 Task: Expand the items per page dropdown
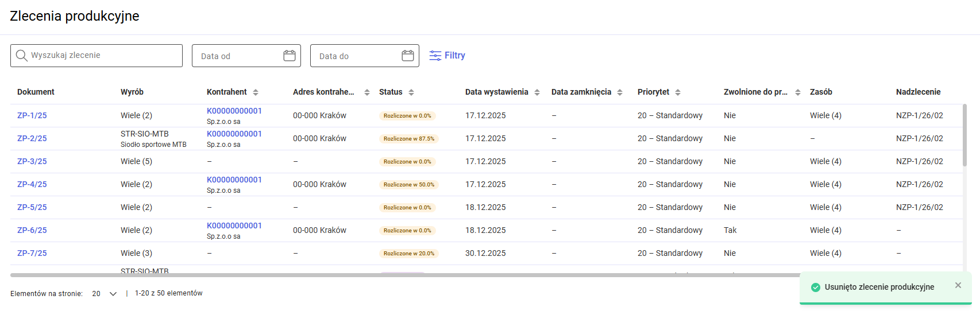(113, 294)
